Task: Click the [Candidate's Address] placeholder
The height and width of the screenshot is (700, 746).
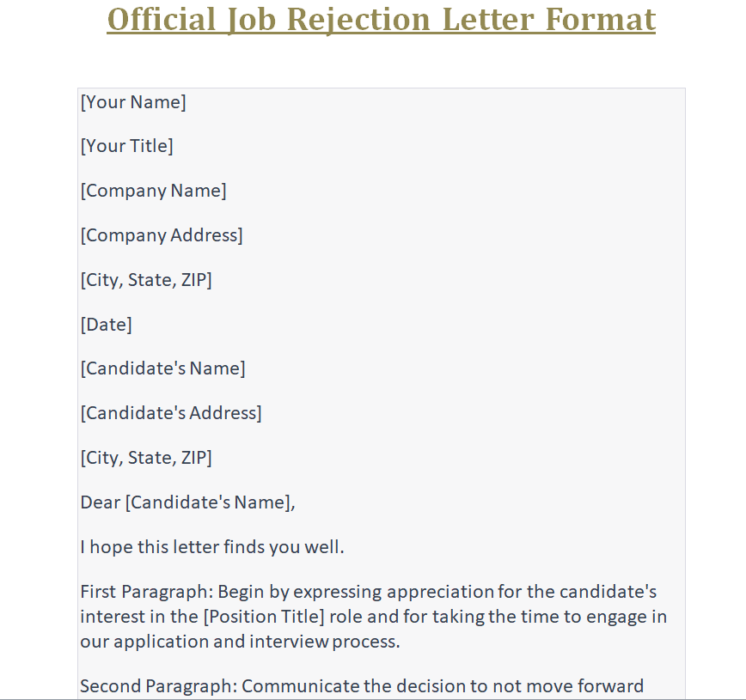Action: [x=171, y=413]
